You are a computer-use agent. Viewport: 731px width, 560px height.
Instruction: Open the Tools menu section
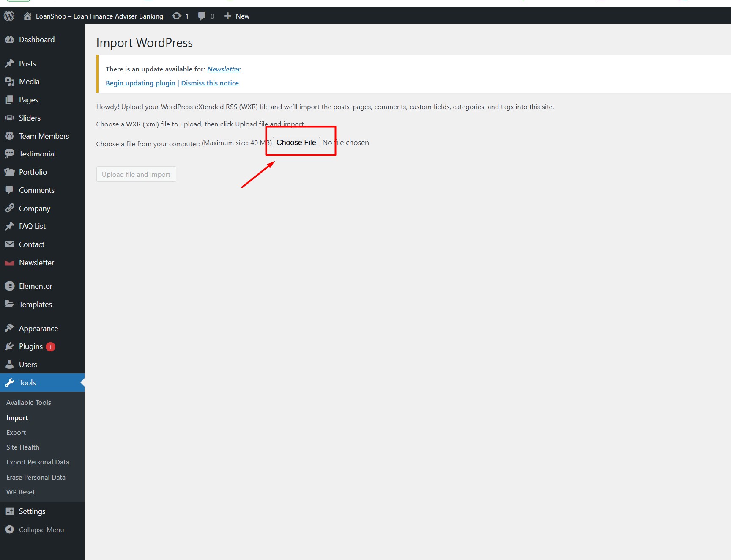coord(27,383)
